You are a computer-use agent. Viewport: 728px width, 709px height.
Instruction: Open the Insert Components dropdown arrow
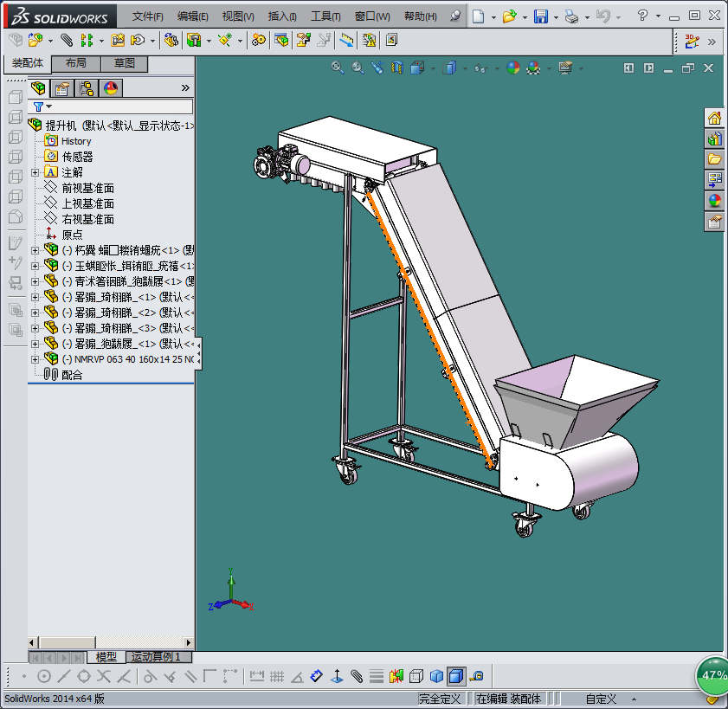pos(50,41)
